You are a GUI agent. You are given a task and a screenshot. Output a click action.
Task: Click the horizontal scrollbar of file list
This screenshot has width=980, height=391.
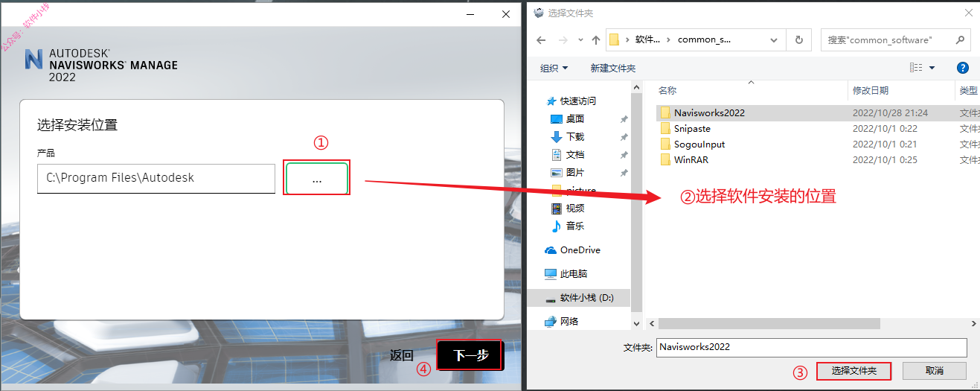(769, 324)
